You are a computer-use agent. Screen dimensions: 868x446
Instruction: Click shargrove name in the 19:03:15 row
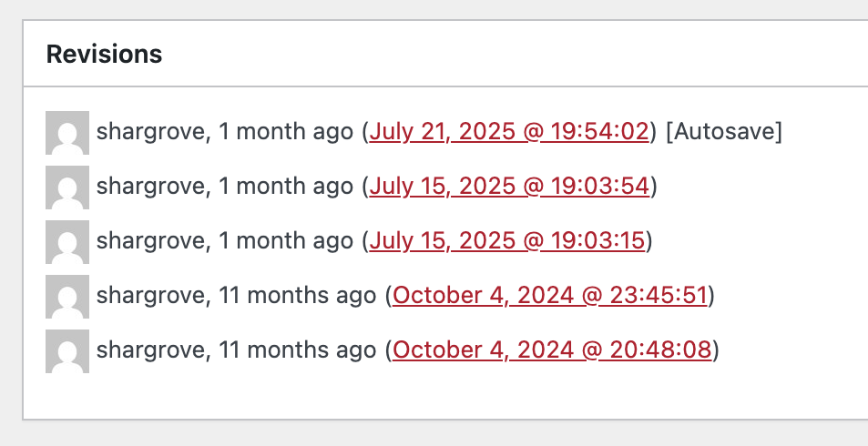point(151,241)
